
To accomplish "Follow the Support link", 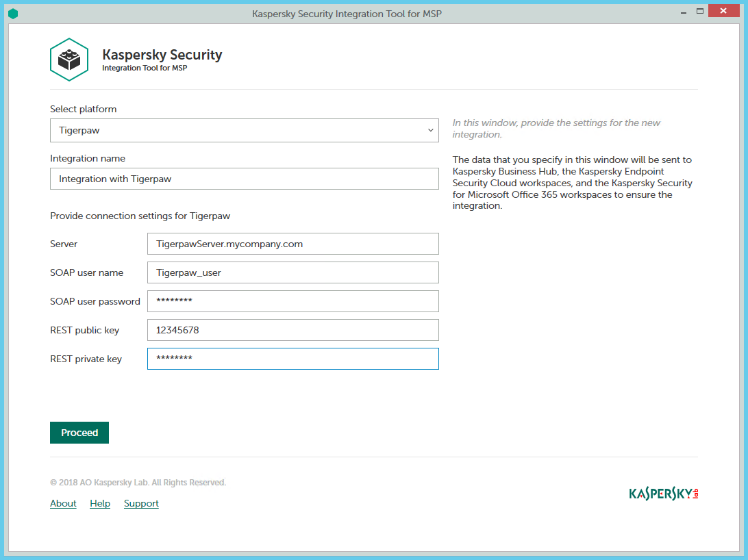I will point(141,503).
